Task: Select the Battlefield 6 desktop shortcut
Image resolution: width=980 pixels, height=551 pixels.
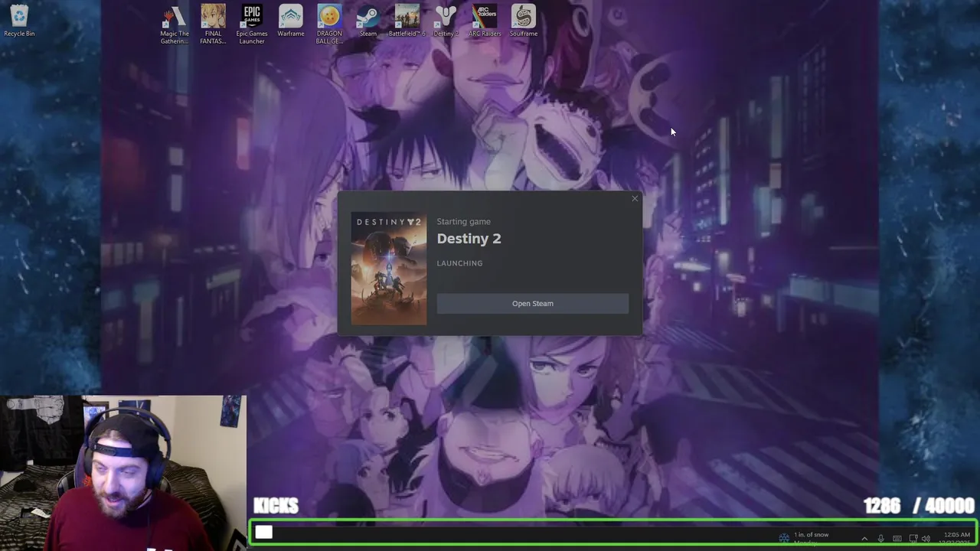Action: 407,21
